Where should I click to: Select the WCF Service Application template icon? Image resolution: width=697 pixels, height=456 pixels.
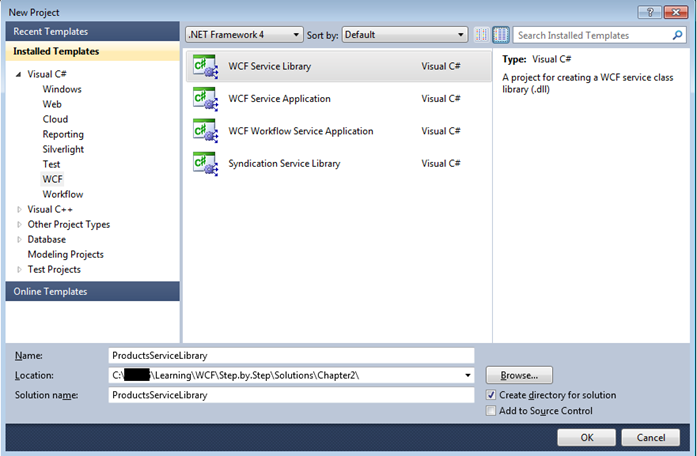tap(205, 99)
